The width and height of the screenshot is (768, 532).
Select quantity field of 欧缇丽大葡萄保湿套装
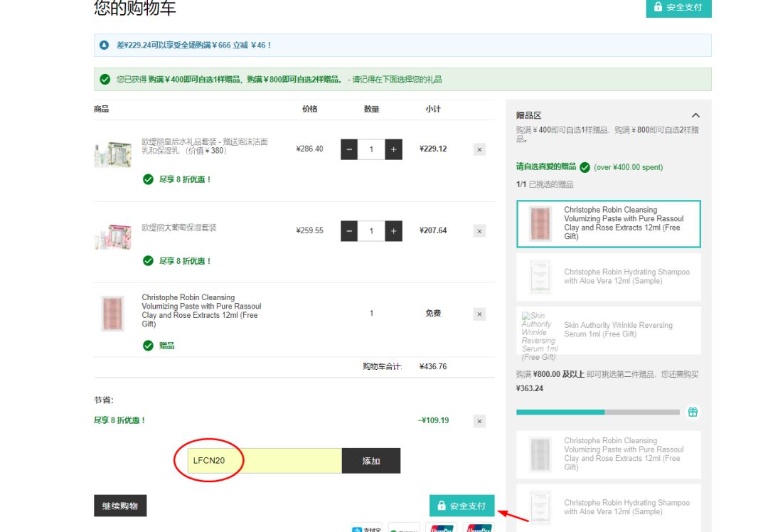click(x=371, y=231)
